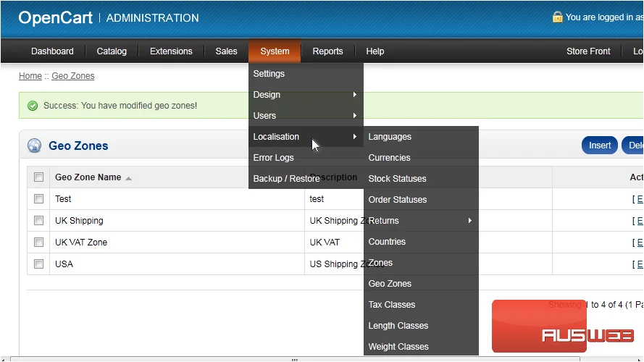
Task: Select Design in System dropdown
Action: [306, 95]
